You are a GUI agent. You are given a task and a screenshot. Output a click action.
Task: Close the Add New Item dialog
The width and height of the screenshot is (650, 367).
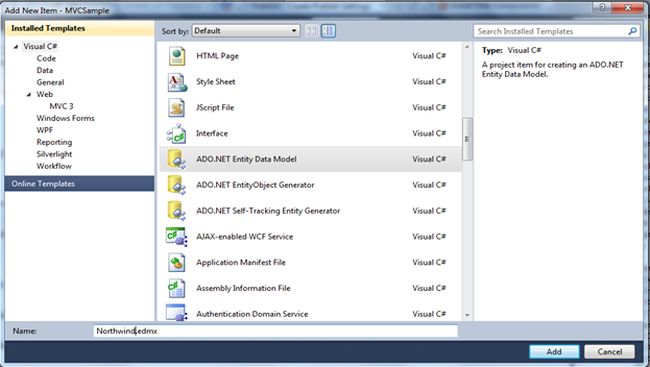point(627,7)
